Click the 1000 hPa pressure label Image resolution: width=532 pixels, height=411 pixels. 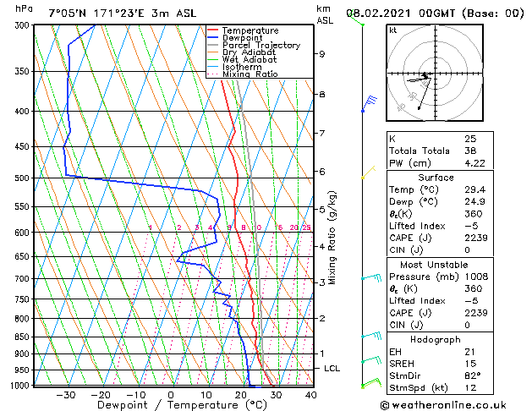(x=20, y=386)
